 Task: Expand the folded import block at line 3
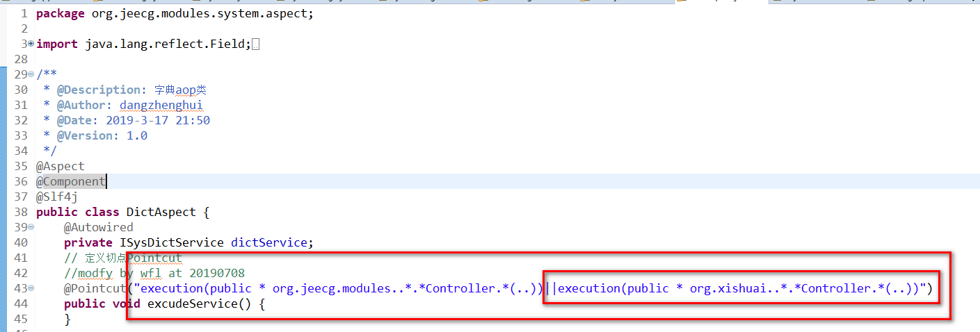click(x=31, y=44)
